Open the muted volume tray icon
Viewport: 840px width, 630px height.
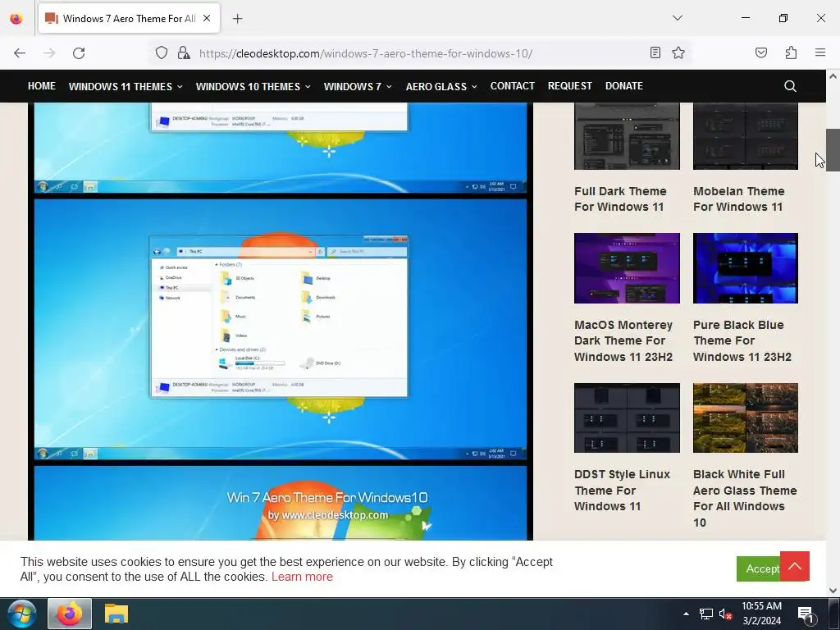coord(725,614)
